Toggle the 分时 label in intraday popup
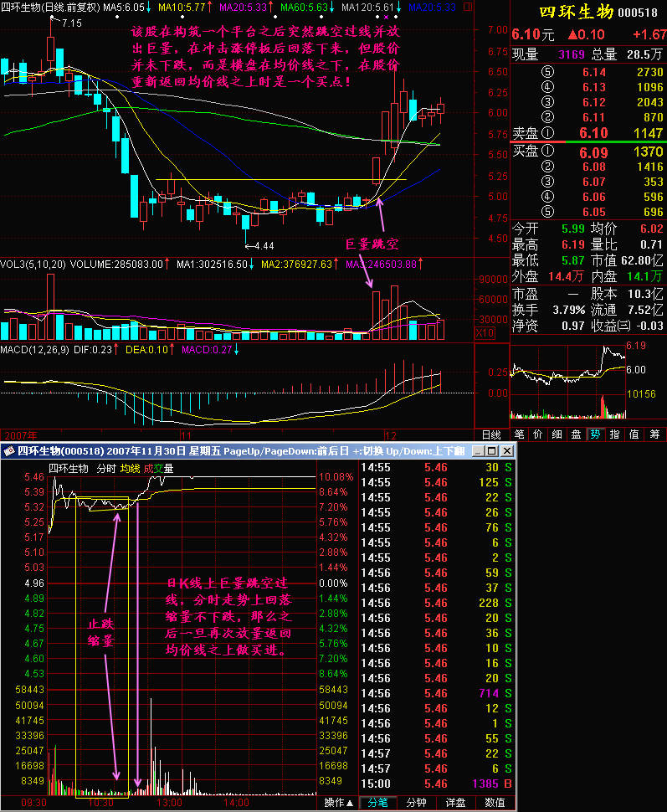The image size is (667, 812). (x=106, y=468)
